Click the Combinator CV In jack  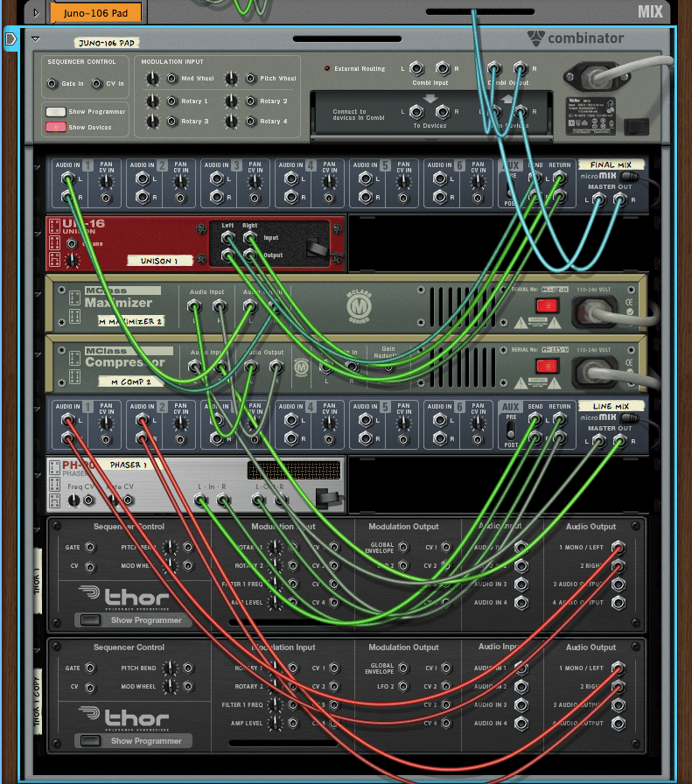[96, 83]
